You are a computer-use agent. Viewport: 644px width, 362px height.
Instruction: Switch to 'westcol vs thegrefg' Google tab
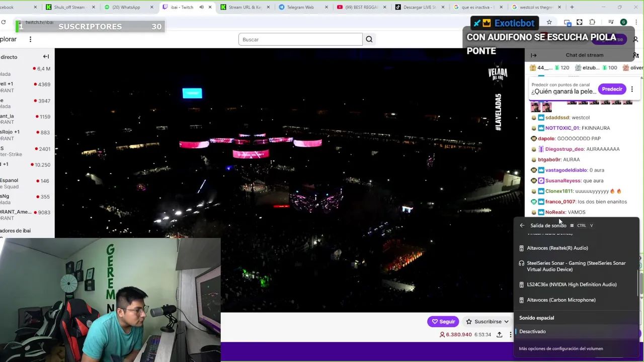tap(536, 7)
